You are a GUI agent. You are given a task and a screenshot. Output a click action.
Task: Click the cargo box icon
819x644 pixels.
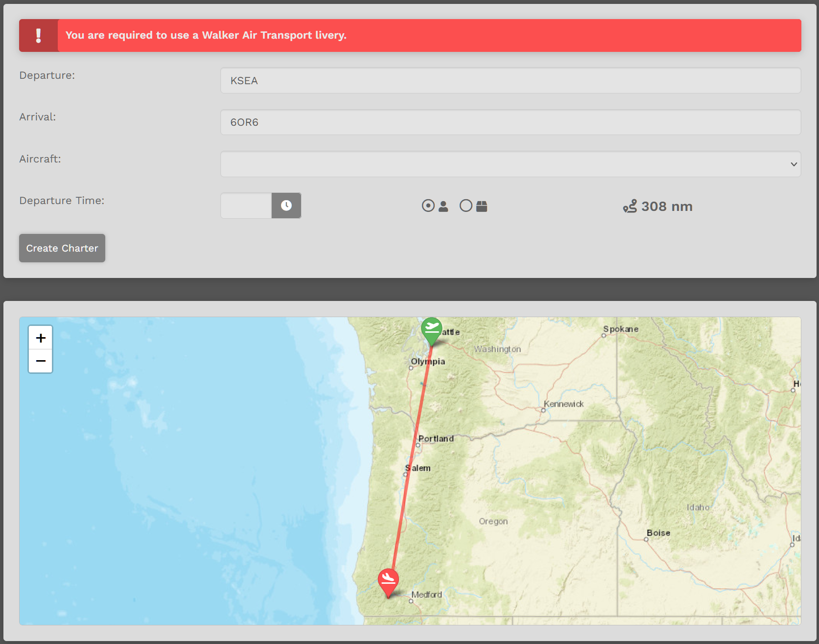pos(482,206)
